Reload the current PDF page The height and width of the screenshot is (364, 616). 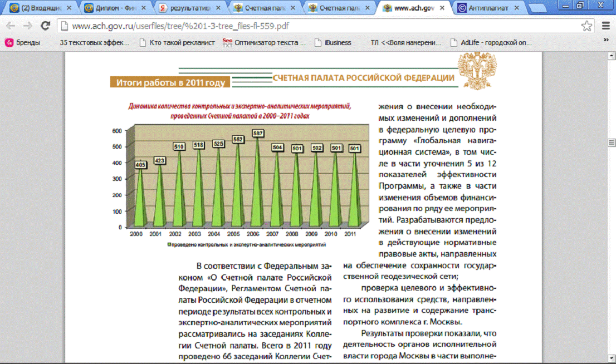46,26
